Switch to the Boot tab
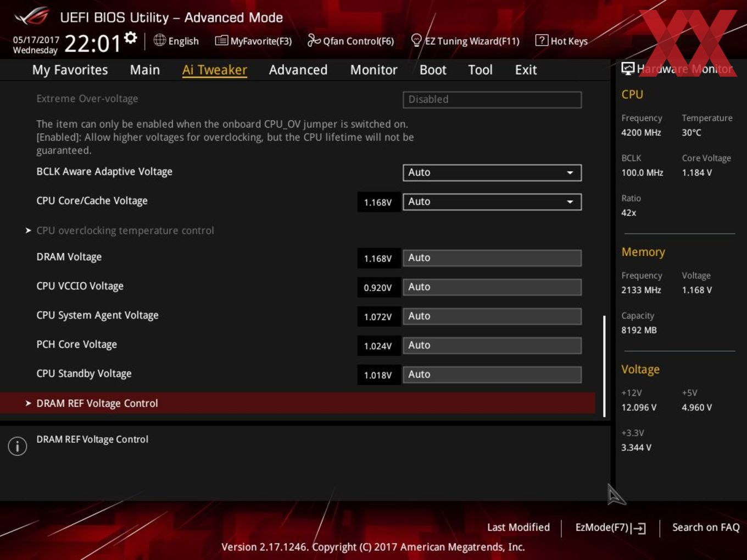The width and height of the screenshot is (747, 560). tap(433, 70)
